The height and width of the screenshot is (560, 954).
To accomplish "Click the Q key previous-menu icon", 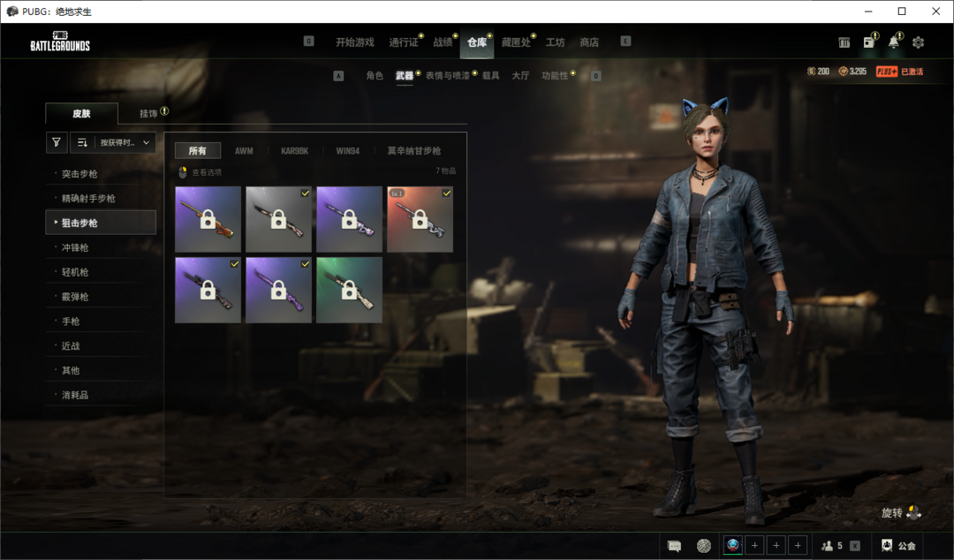I will click(x=309, y=42).
